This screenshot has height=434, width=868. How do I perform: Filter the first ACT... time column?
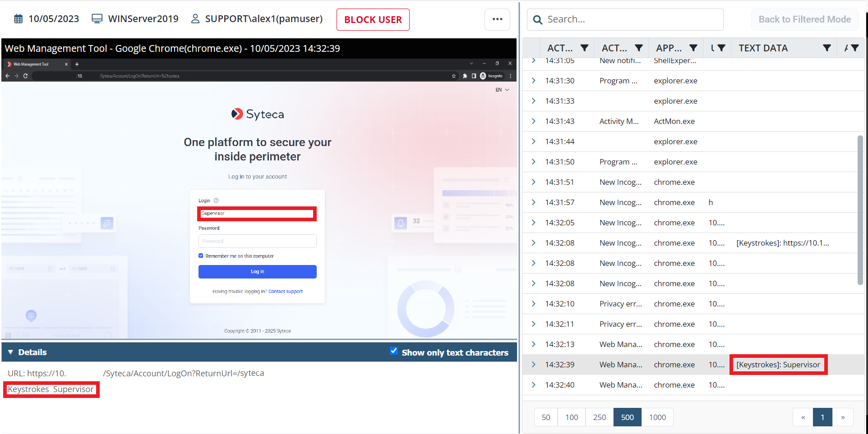pyautogui.click(x=584, y=48)
